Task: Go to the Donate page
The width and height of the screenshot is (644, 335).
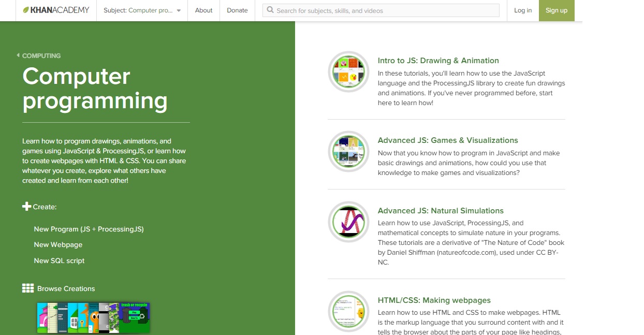Action: 237,10
